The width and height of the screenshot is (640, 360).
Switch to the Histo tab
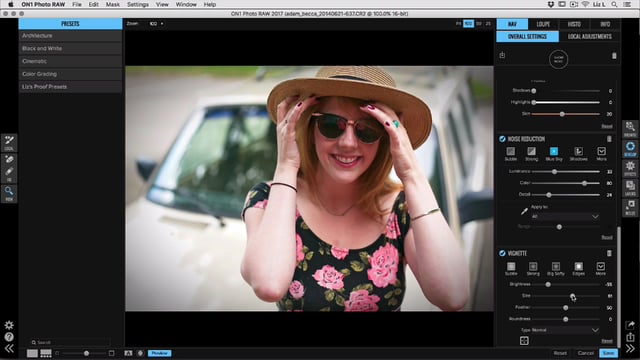574,24
